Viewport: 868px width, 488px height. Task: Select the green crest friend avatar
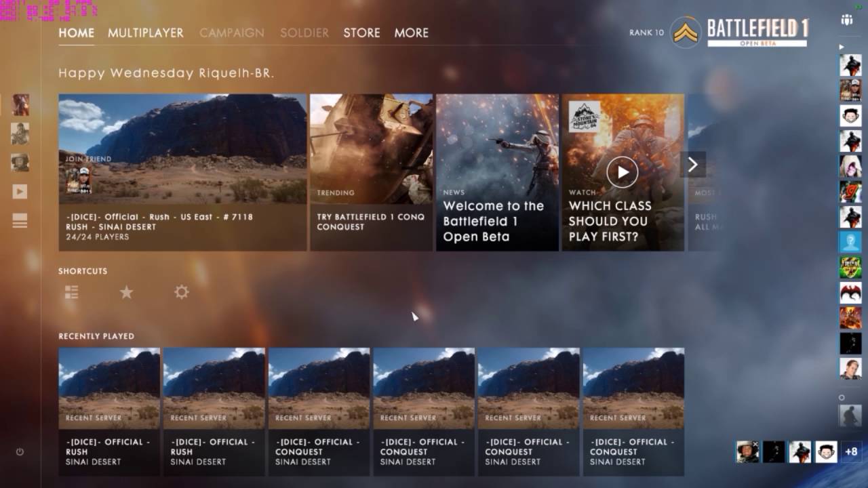coord(850,267)
